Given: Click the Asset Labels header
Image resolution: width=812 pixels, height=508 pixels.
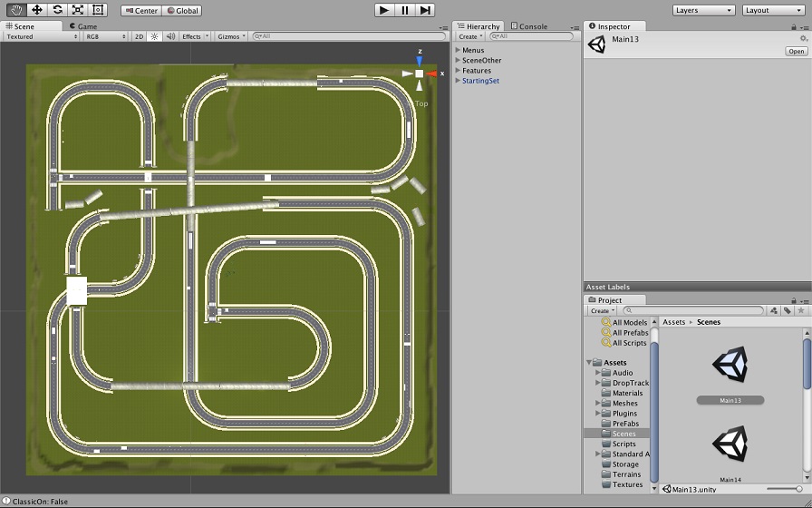Looking at the screenshot, I should coord(698,287).
